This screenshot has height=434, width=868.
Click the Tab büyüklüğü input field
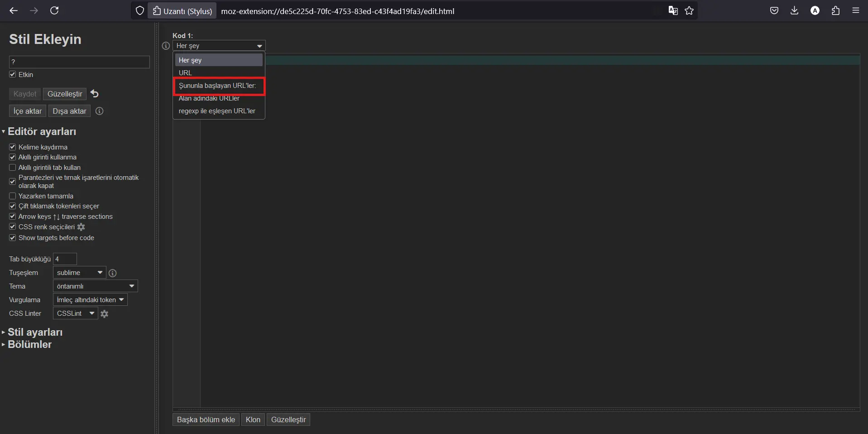(65, 259)
